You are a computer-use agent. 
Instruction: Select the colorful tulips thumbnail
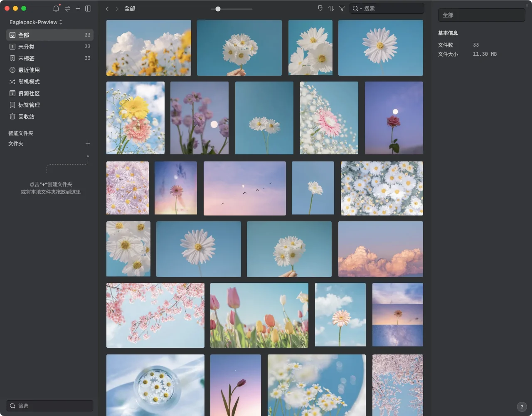point(259,315)
